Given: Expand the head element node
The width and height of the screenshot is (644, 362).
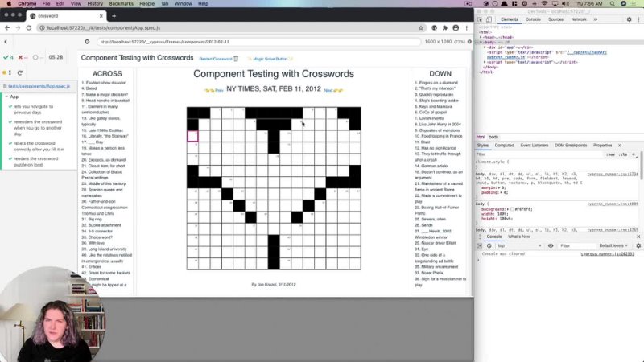Looking at the screenshot, I should (x=481, y=37).
